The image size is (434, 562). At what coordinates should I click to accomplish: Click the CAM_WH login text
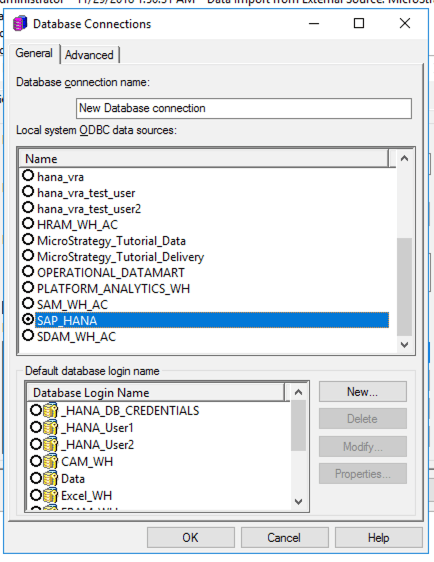click(x=87, y=462)
